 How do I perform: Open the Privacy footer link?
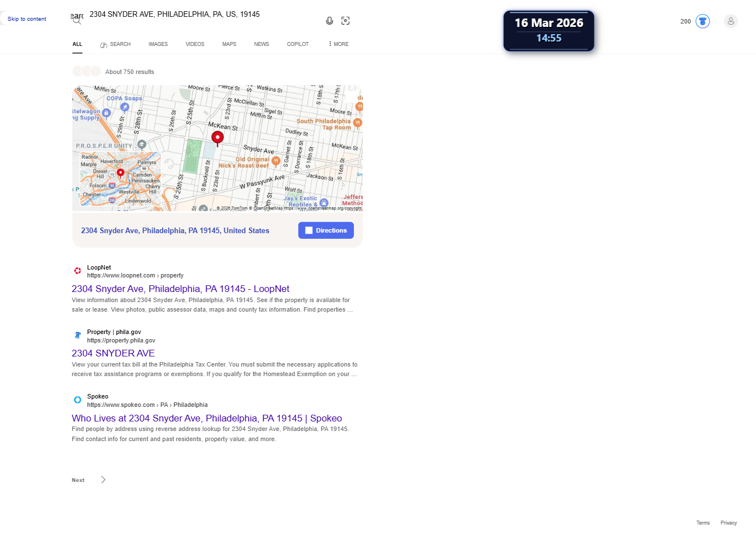[x=729, y=523]
